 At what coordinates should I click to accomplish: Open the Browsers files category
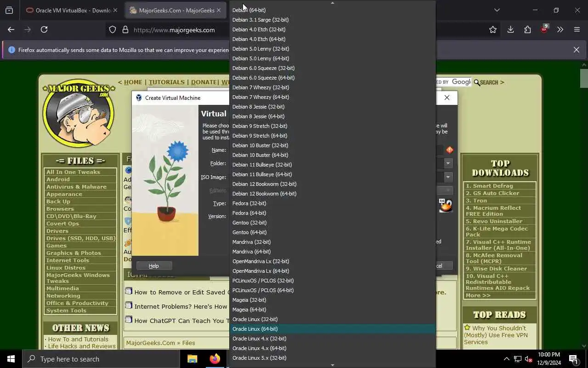(x=60, y=209)
